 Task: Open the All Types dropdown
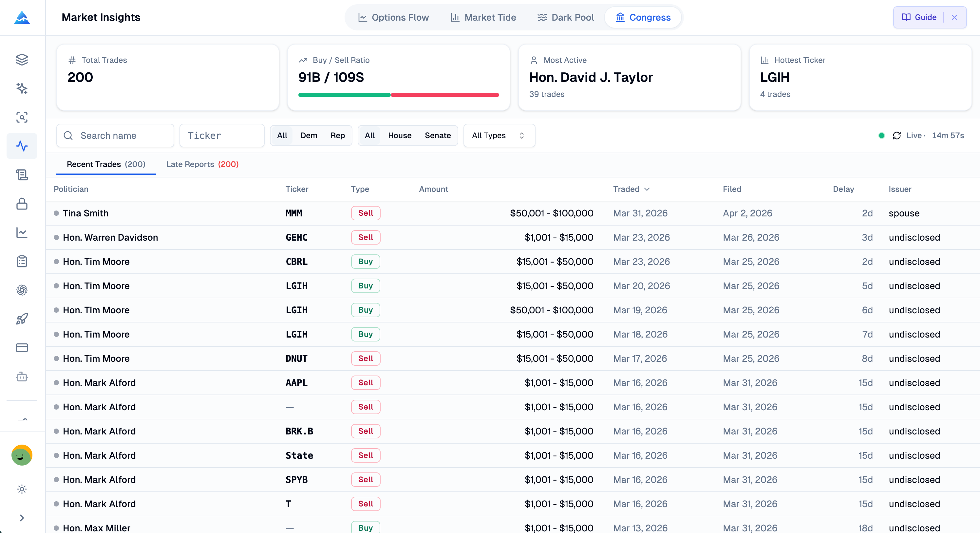pyautogui.click(x=499, y=135)
